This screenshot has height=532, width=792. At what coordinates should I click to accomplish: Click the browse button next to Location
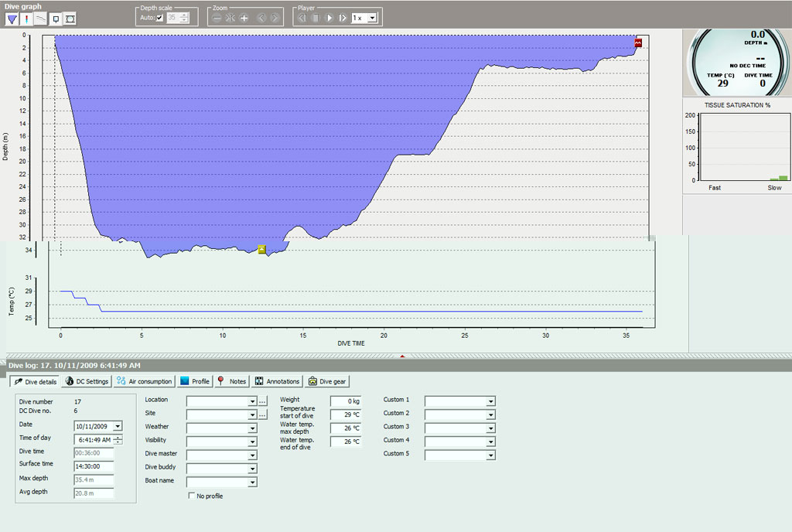tap(263, 401)
